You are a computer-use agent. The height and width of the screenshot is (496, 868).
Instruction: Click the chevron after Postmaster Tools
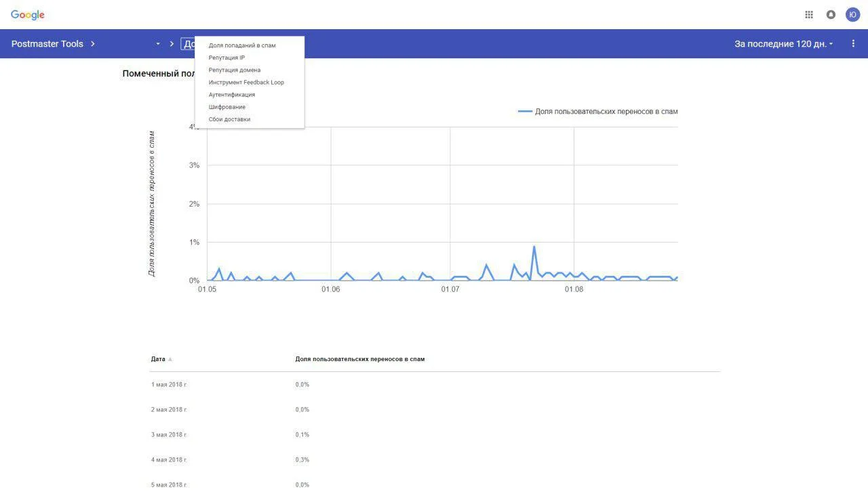pyautogui.click(x=93, y=44)
